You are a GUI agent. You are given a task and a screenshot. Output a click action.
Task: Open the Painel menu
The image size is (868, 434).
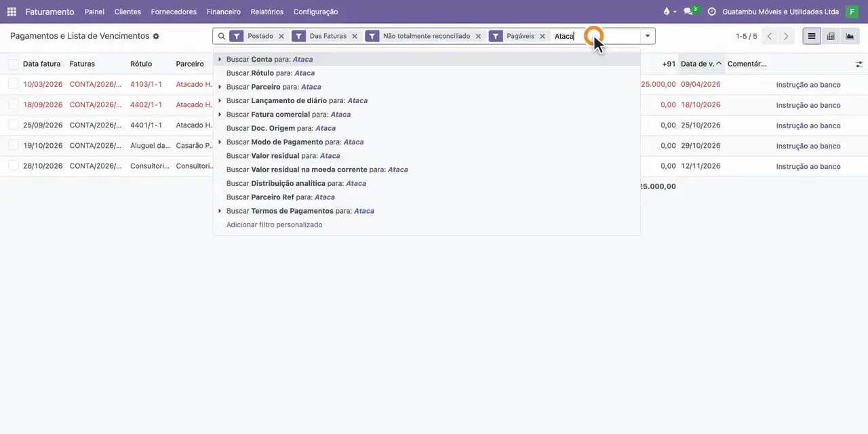[x=94, y=12]
